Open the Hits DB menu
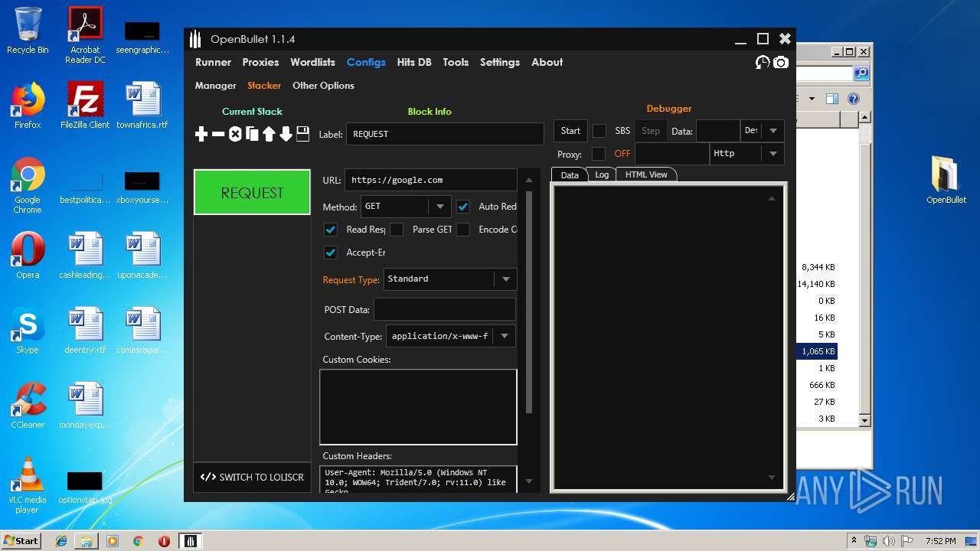This screenshot has height=551, width=980. point(414,62)
